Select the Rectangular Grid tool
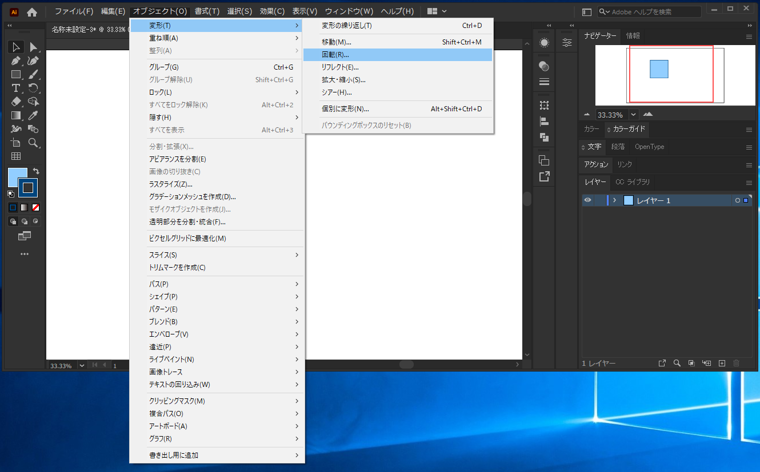 pyautogui.click(x=16, y=156)
